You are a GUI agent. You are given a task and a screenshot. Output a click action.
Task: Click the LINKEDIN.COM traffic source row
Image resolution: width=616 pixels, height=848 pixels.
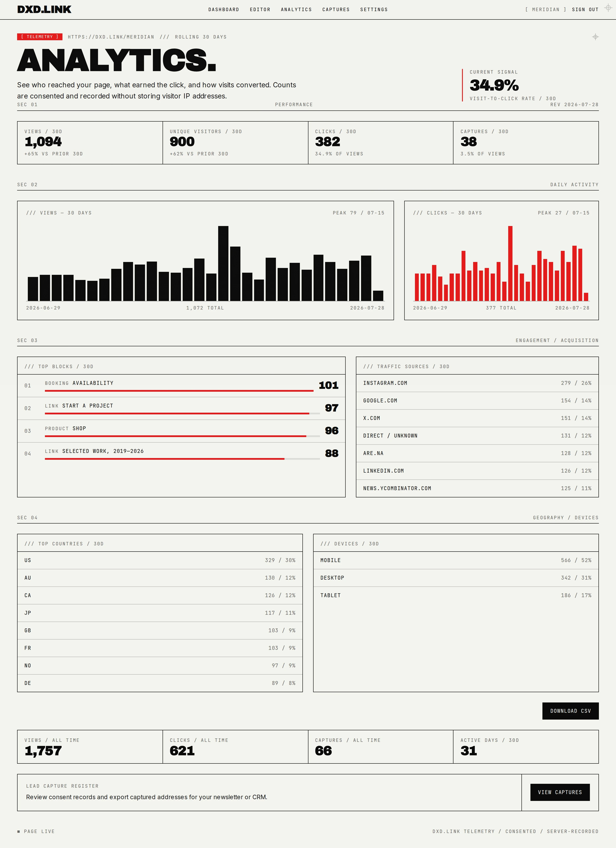(477, 471)
